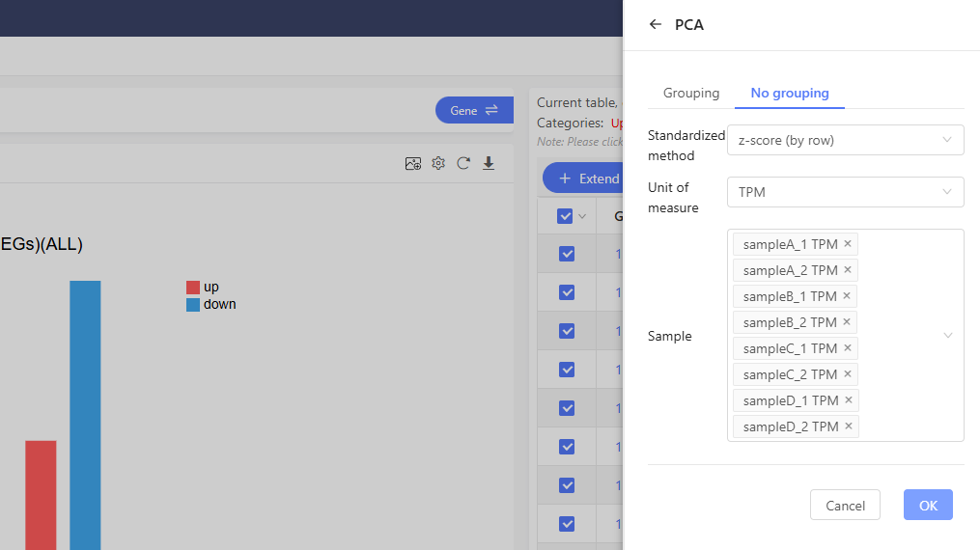Click the add image icon in chart toolbar
Image resolution: width=980 pixels, height=550 pixels.
(x=413, y=164)
